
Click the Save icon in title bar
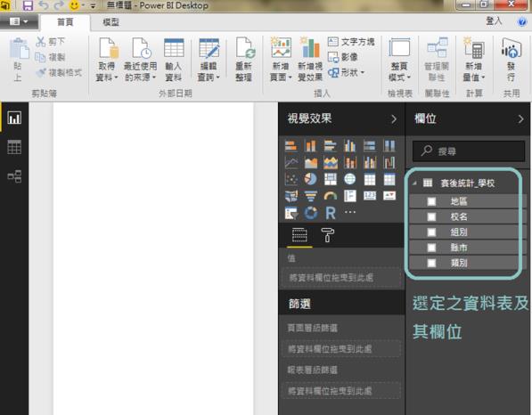pyautogui.click(x=28, y=5)
